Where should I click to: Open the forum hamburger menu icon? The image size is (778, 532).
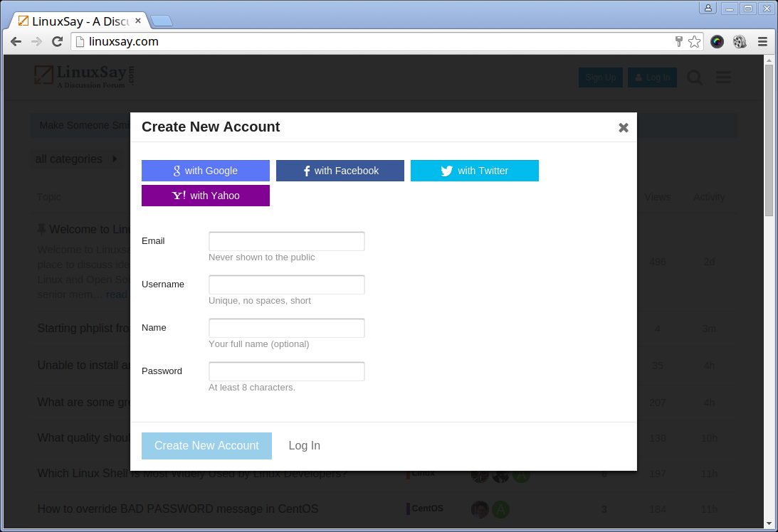click(723, 77)
